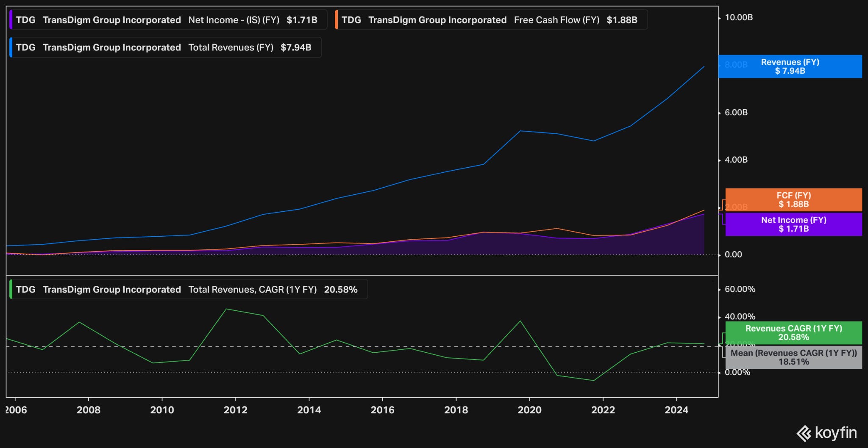Click the 0.00% value on the growth axis
The height and width of the screenshot is (448, 868).
pos(737,372)
